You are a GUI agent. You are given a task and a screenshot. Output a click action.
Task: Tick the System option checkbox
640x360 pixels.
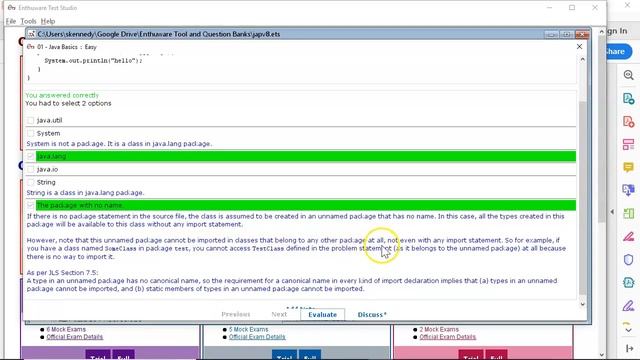[x=30, y=133]
